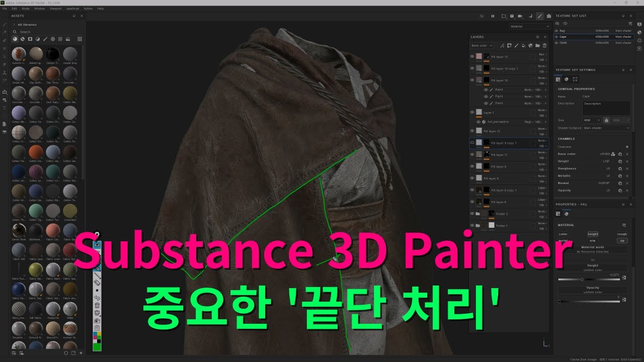Viewport: 644px width, 362px height.
Task: Delete layer with the trash icon
Action: 544,46
